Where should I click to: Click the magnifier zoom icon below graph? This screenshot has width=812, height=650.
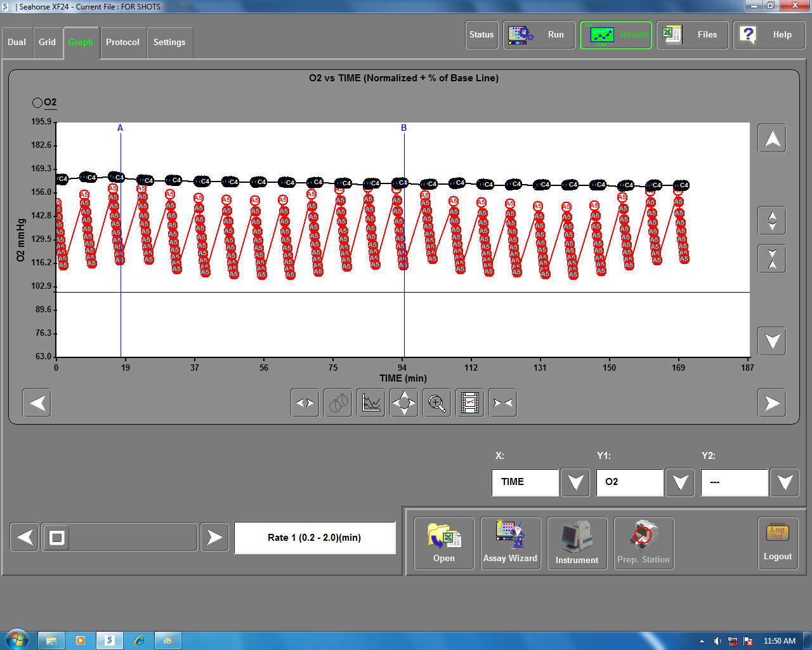[437, 403]
